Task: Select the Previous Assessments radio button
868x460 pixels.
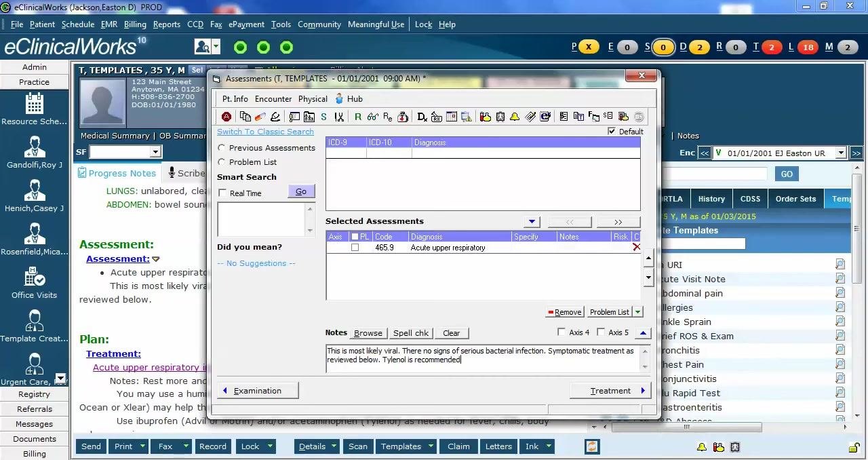Action: point(221,147)
